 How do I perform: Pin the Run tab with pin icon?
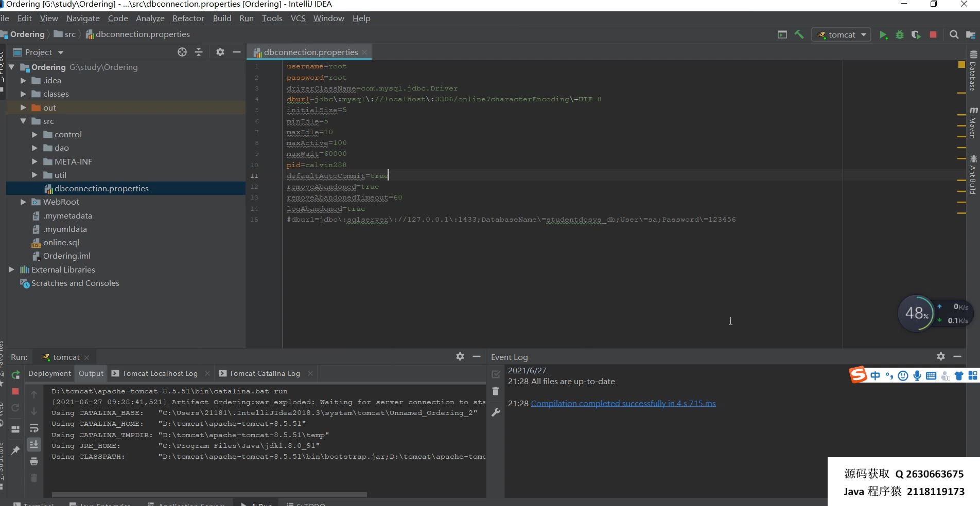click(15, 450)
